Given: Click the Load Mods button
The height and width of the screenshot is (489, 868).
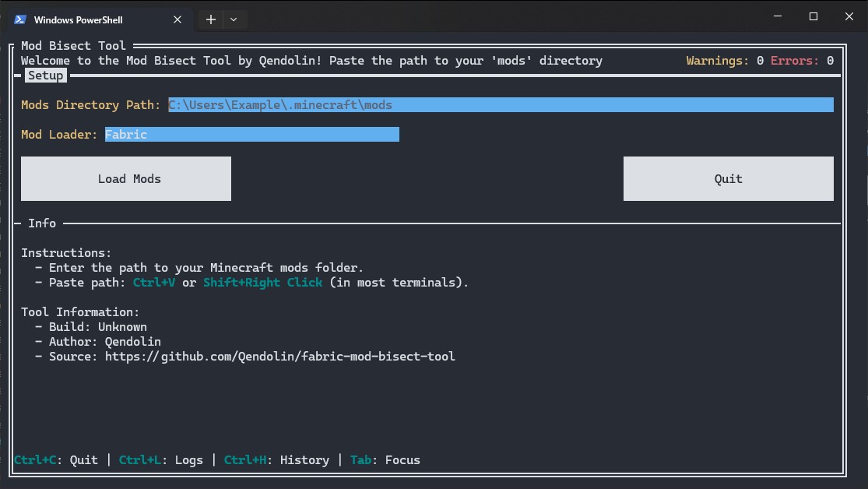Looking at the screenshot, I should (x=126, y=178).
